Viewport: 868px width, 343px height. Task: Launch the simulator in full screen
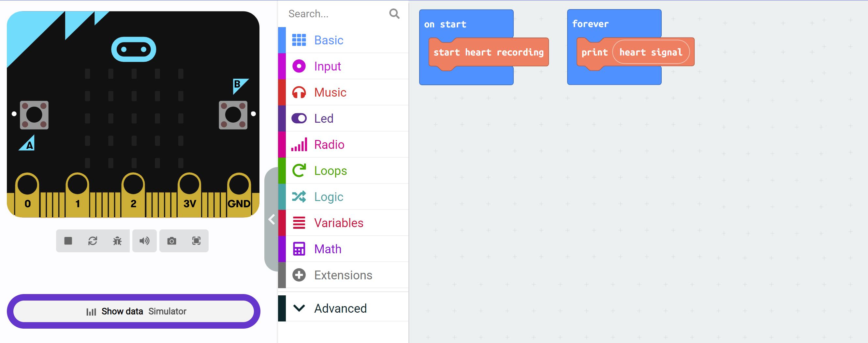pos(196,241)
